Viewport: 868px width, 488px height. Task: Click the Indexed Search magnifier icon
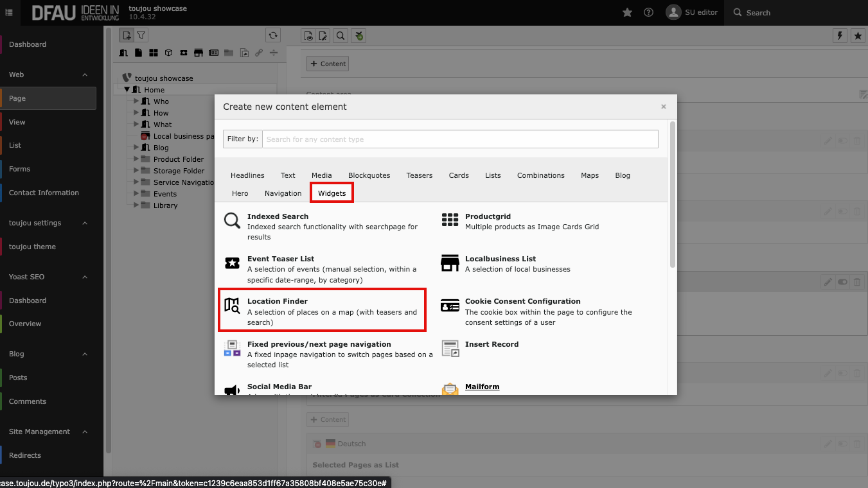tap(232, 221)
